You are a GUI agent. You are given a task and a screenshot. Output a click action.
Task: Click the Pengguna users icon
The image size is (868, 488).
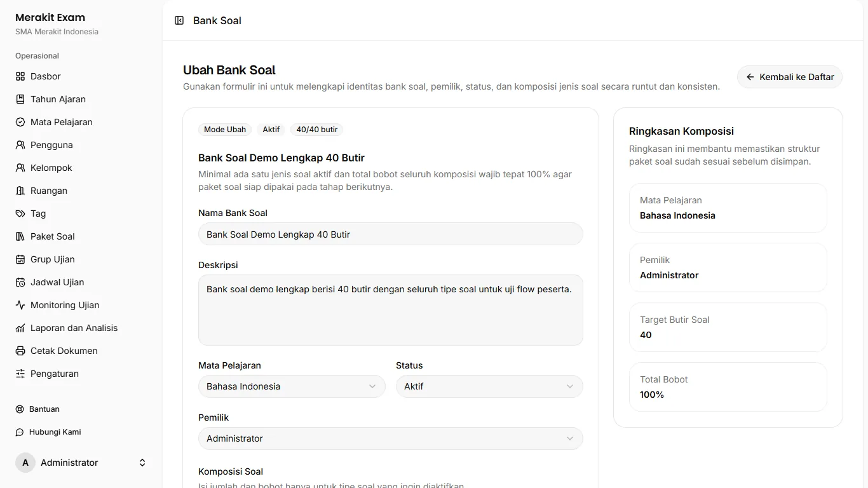coord(20,145)
